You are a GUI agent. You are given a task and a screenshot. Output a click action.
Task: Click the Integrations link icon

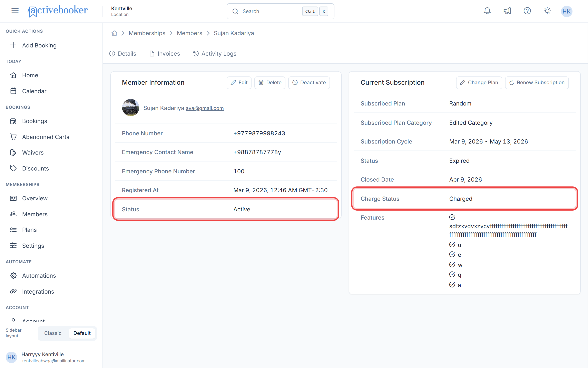(13, 291)
